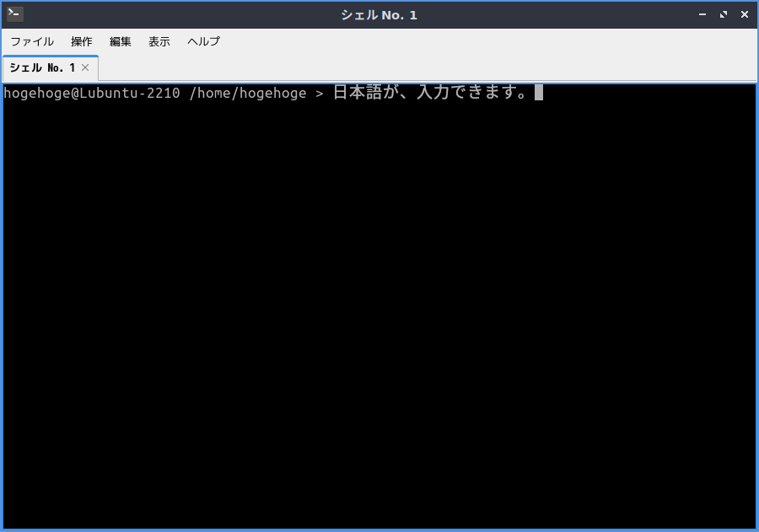
Task: Open the 表示 menu
Action: click(x=159, y=41)
